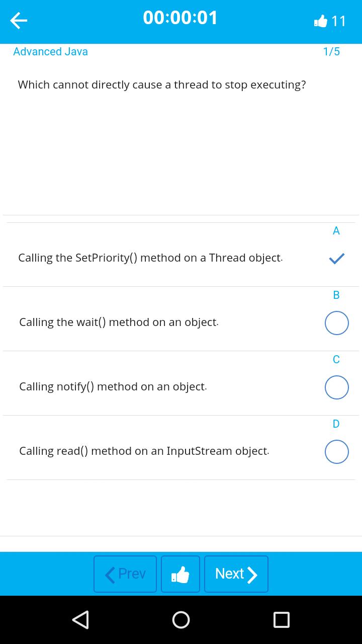
Task: Go to Next question
Action: pyautogui.click(x=236, y=574)
